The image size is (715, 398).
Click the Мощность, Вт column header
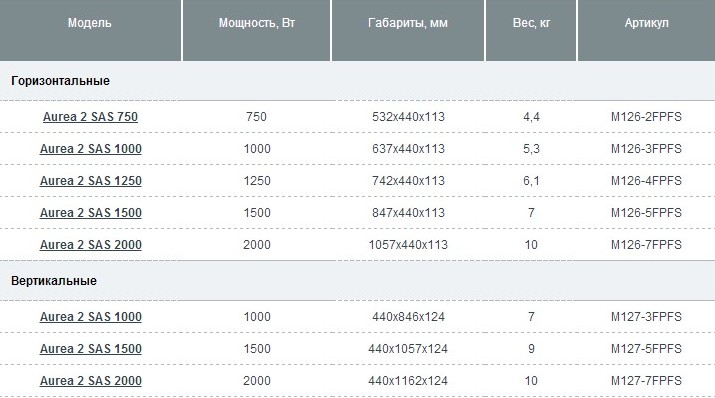(257, 23)
